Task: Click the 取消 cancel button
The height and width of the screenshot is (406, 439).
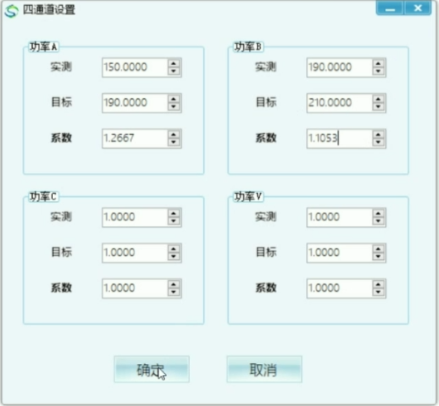Action: pos(264,369)
